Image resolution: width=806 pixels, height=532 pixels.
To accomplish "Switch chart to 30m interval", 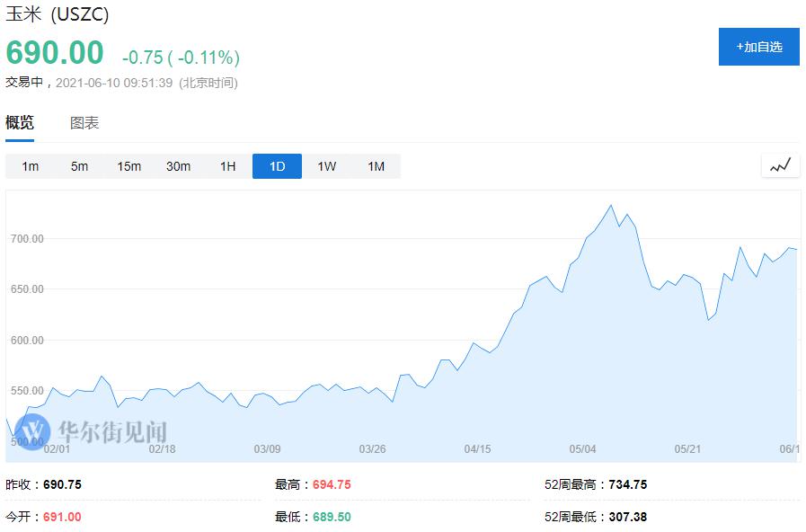I will [178, 166].
